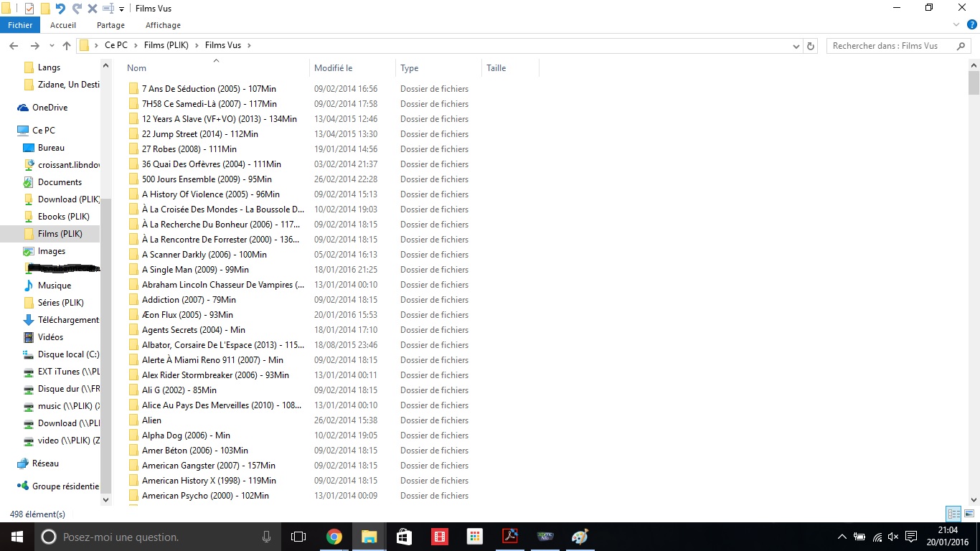This screenshot has width=980, height=551.
Task: Toggle muted speaker volume in system tray
Action: coord(893,537)
